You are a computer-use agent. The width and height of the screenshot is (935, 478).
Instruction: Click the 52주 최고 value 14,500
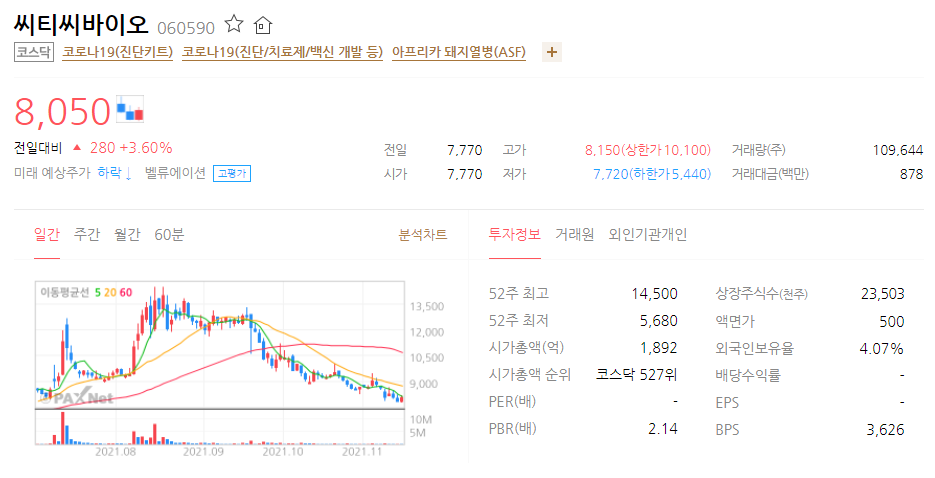point(654,294)
